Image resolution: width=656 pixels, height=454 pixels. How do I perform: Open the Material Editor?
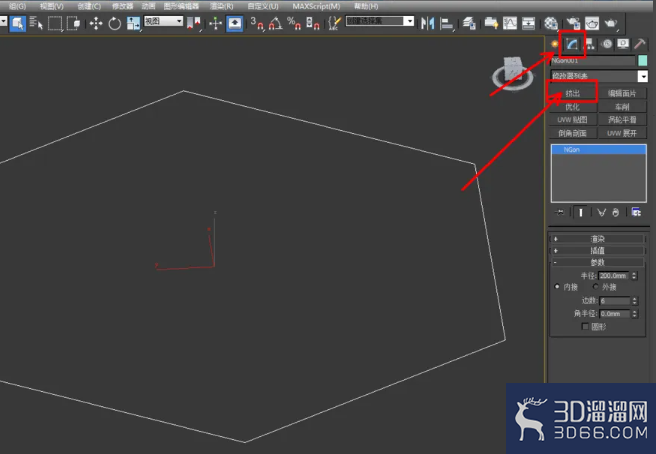(551, 23)
